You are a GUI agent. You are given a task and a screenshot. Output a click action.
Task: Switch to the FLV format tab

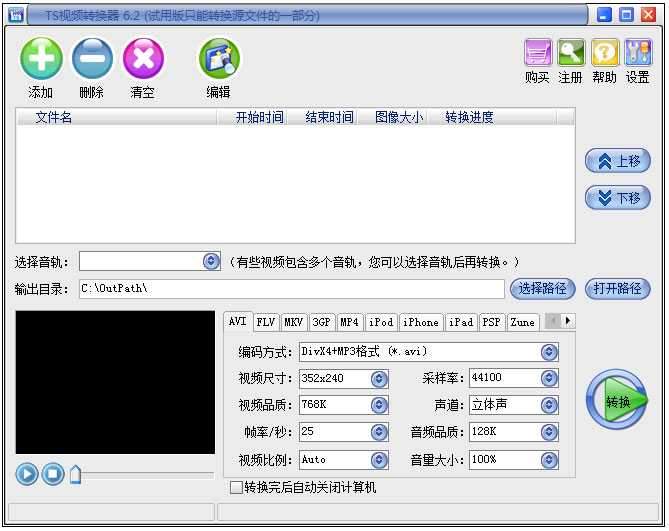266,322
